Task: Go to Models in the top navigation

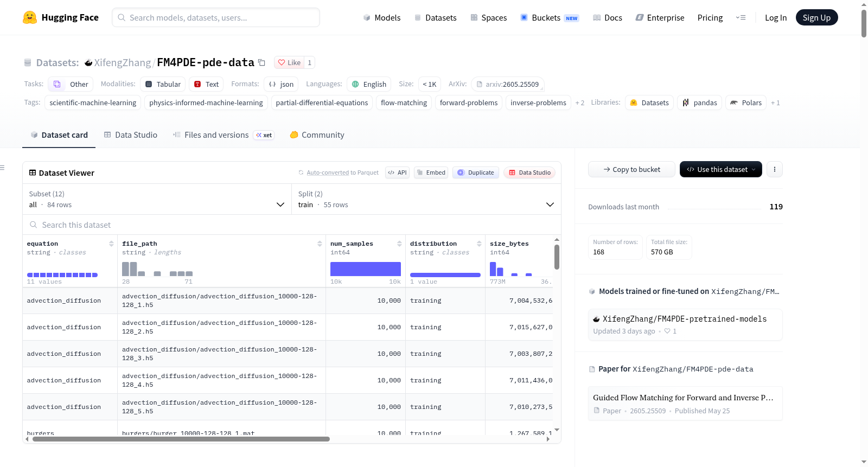Action: [382, 17]
